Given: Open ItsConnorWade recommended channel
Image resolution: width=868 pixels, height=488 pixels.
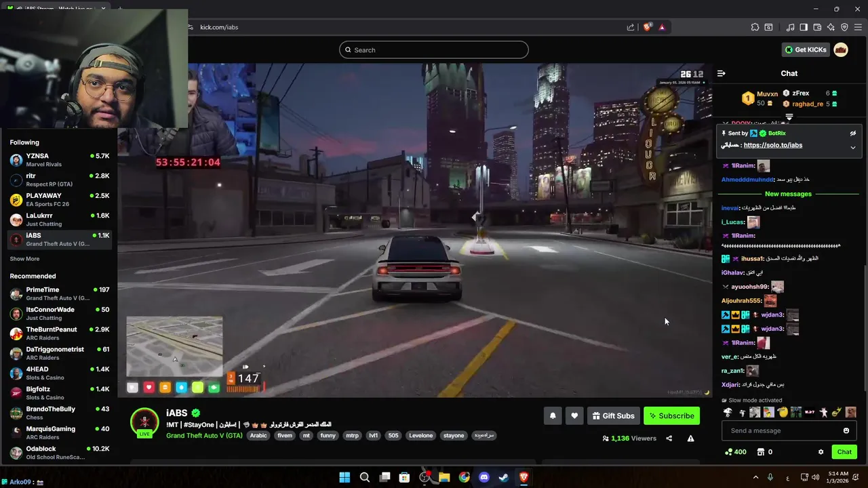Looking at the screenshot, I should click(x=60, y=313).
